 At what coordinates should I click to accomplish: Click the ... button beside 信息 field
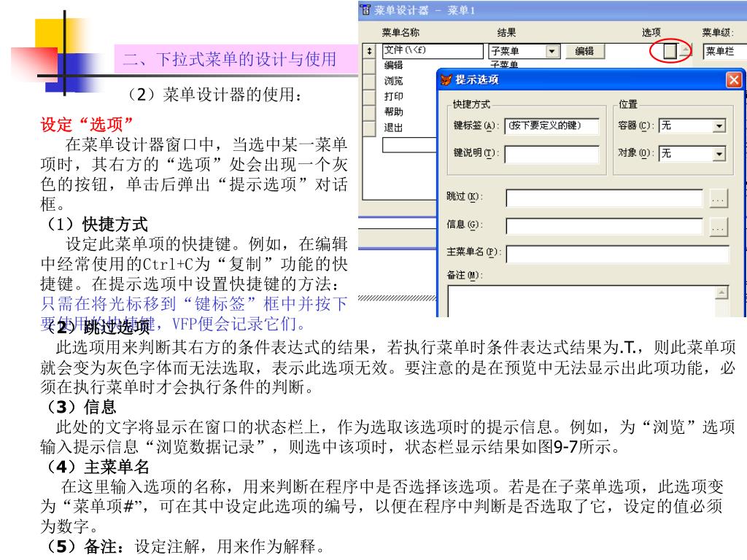719,226
